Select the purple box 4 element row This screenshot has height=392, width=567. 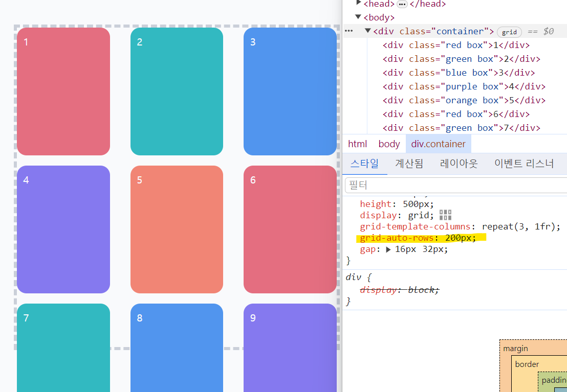(464, 86)
